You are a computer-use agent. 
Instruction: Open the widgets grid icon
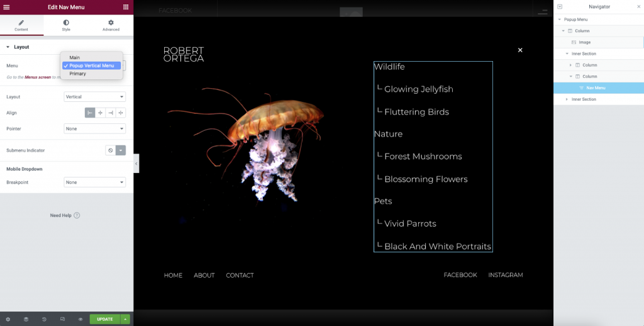click(126, 7)
